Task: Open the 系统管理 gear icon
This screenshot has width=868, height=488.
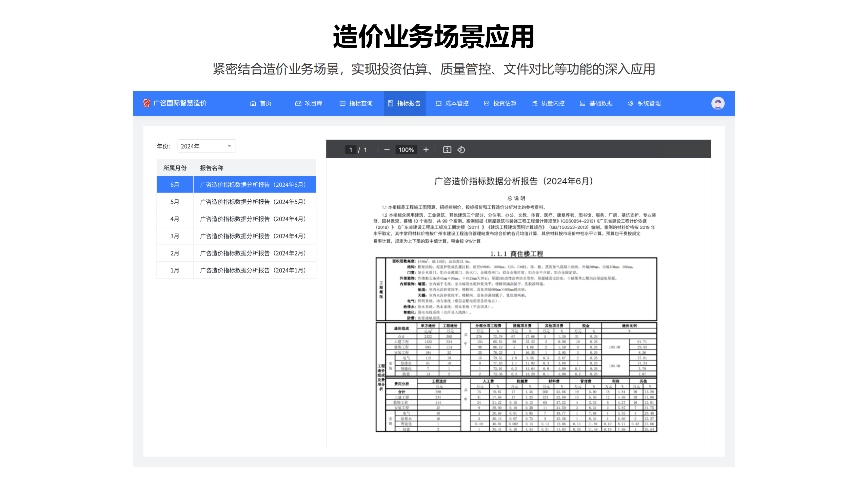Action: [631, 103]
